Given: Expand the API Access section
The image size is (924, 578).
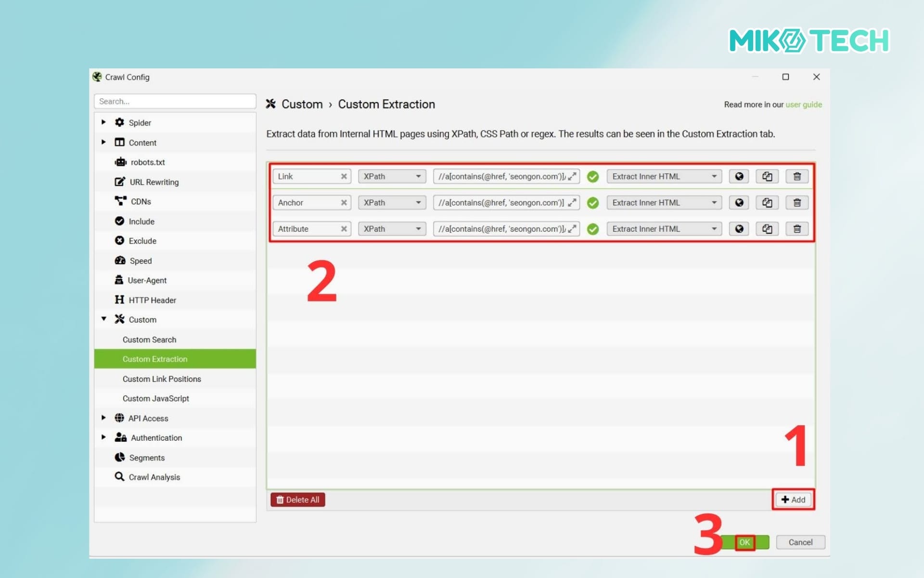Looking at the screenshot, I should tap(103, 418).
